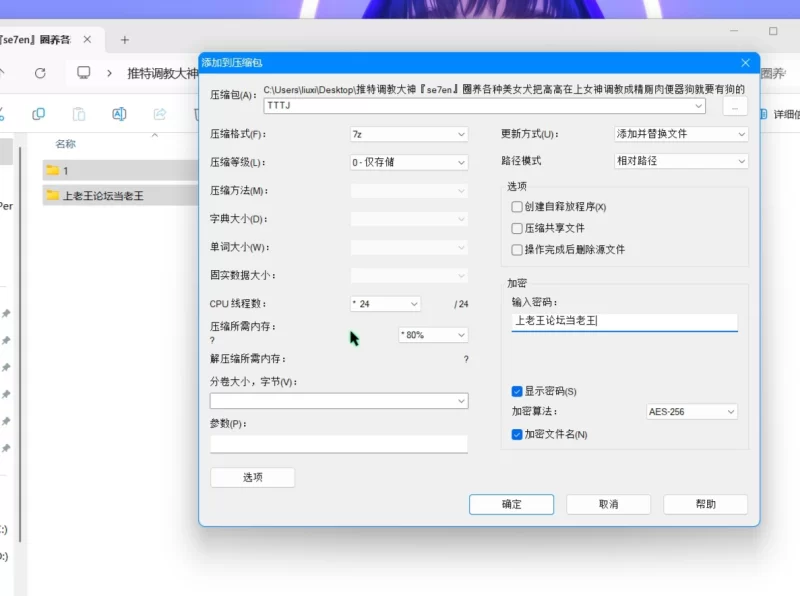Screen dimensions: 800x596
Task: Open the 加密算法 AES-256 dropdown
Action: point(692,412)
